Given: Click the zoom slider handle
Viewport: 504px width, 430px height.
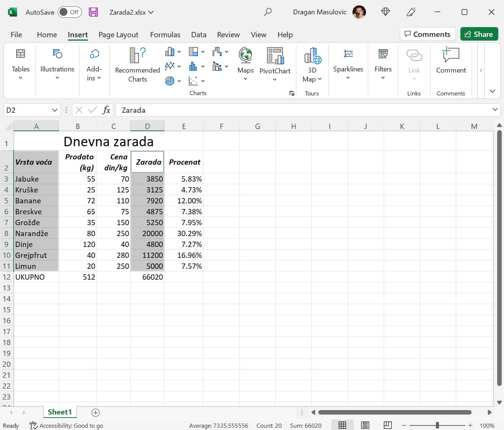Looking at the screenshot, I should point(437,425).
